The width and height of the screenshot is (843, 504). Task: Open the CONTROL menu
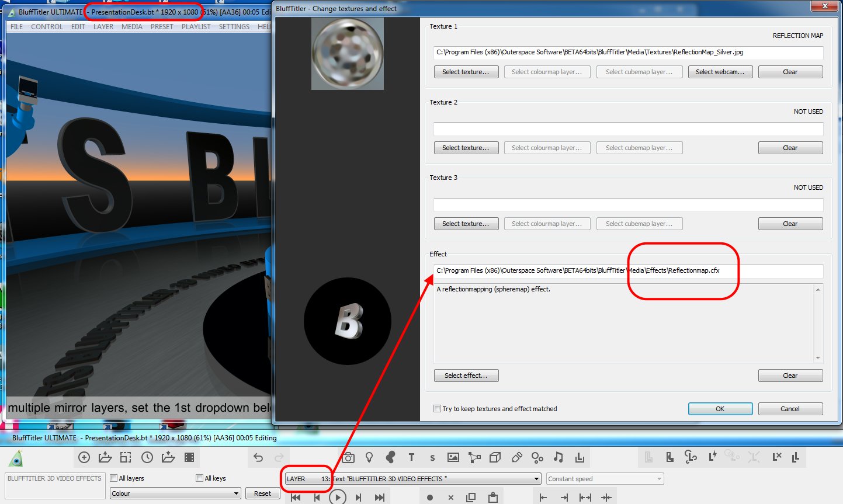(47, 27)
